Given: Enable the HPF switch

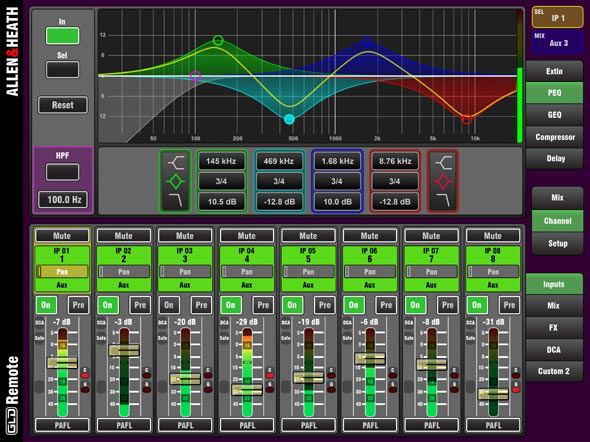Looking at the screenshot, I should (62, 172).
